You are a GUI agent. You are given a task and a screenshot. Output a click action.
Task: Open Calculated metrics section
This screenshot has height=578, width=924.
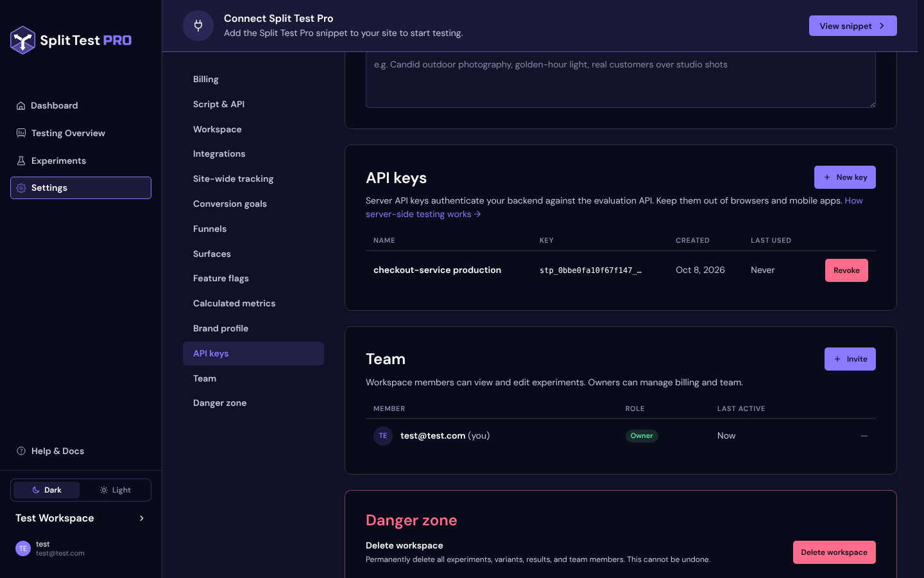[x=253, y=303]
